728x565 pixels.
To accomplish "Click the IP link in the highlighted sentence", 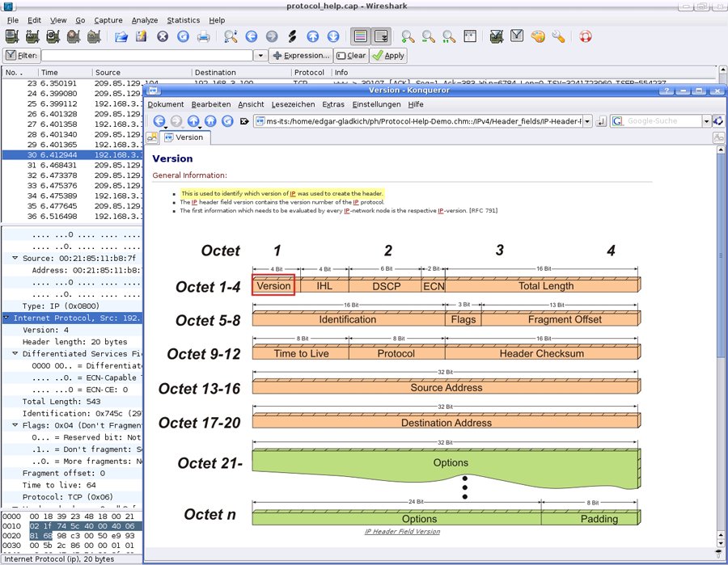I will click(x=293, y=193).
